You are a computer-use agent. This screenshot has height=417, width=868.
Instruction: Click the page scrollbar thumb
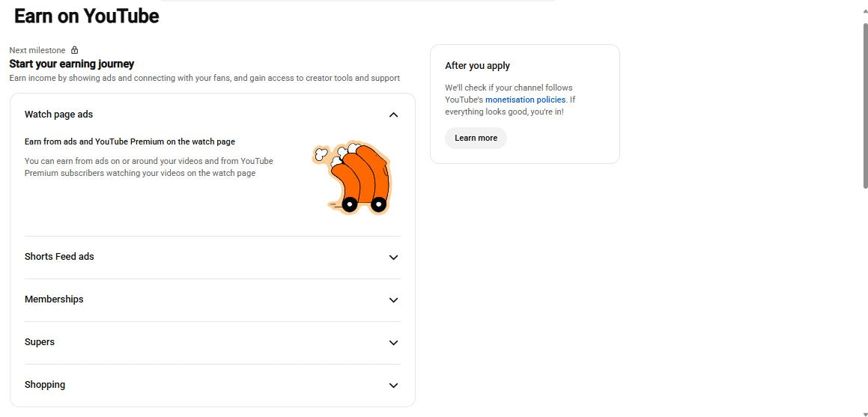tap(865, 105)
